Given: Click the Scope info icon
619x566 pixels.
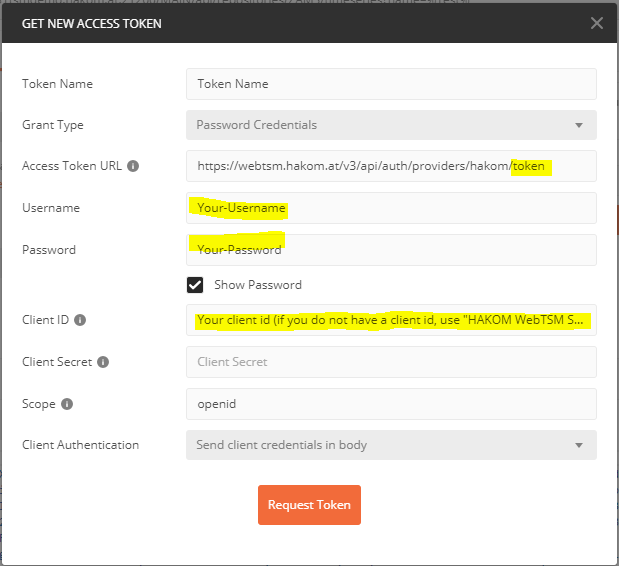Looking at the screenshot, I should pyautogui.click(x=66, y=404).
